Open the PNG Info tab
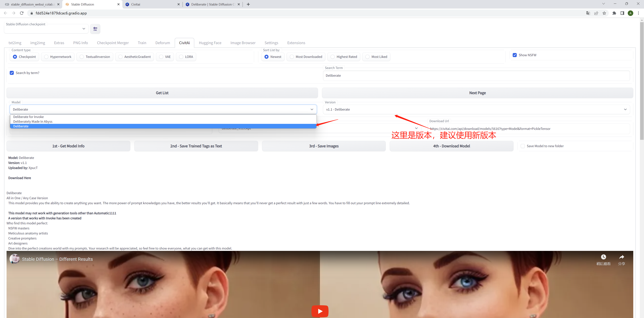This screenshot has height=318, width=644. tap(80, 43)
